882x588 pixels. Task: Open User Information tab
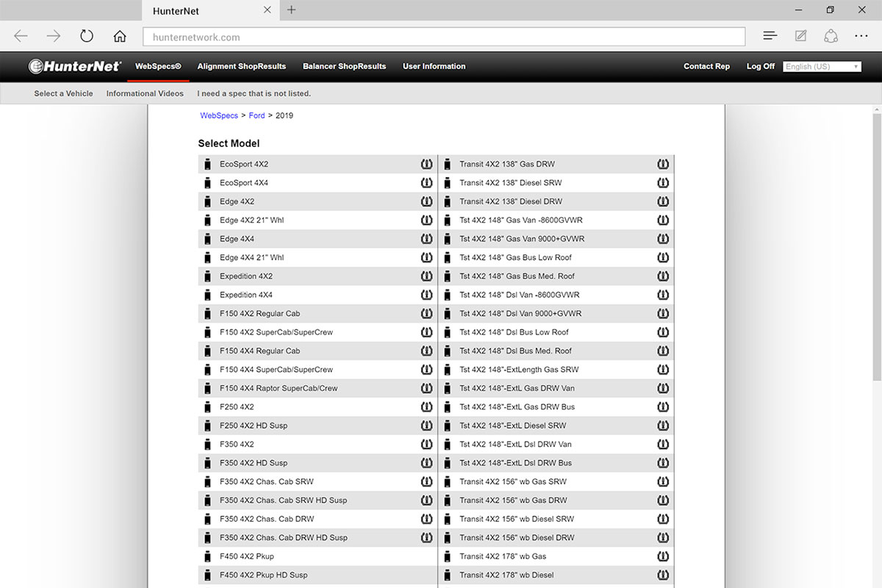click(x=434, y=66)
